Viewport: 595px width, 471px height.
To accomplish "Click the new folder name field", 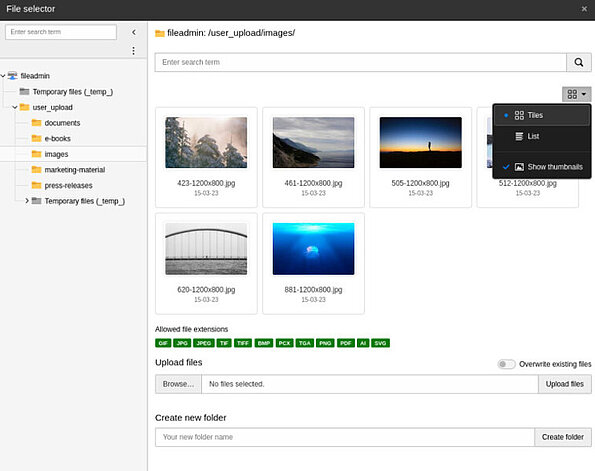I will [345, 437].
